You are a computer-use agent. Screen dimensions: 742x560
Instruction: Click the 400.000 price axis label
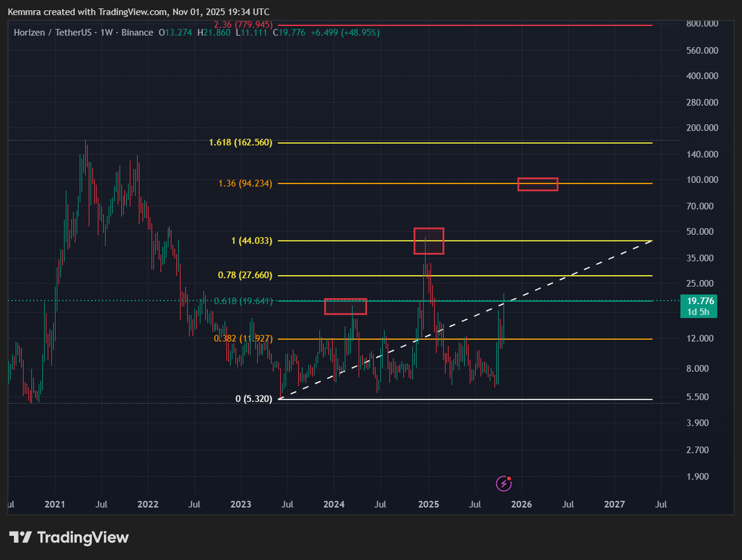[702, 75]
